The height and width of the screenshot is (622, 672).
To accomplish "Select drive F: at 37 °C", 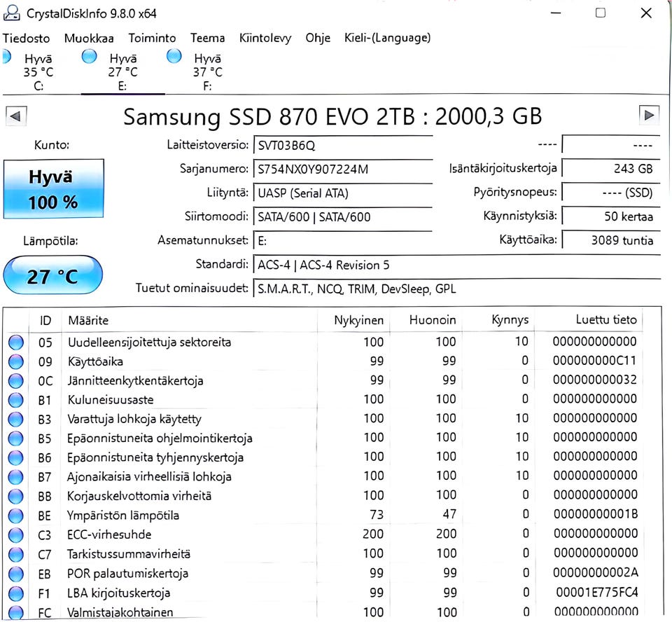I will [207, 71].
